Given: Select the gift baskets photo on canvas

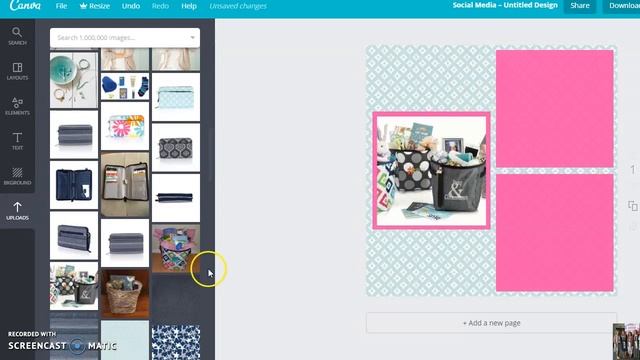Looking at the screenshot, I should pos(431,171).
